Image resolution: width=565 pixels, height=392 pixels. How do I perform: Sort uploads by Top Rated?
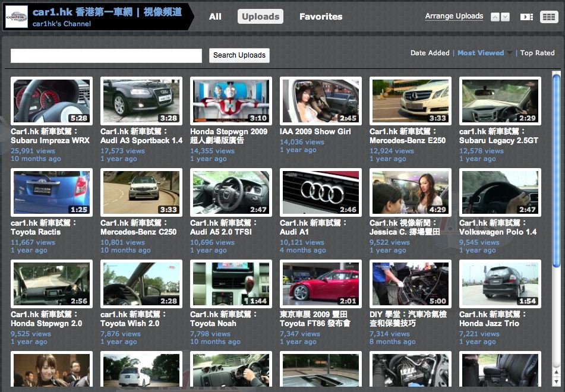point(537,53)
